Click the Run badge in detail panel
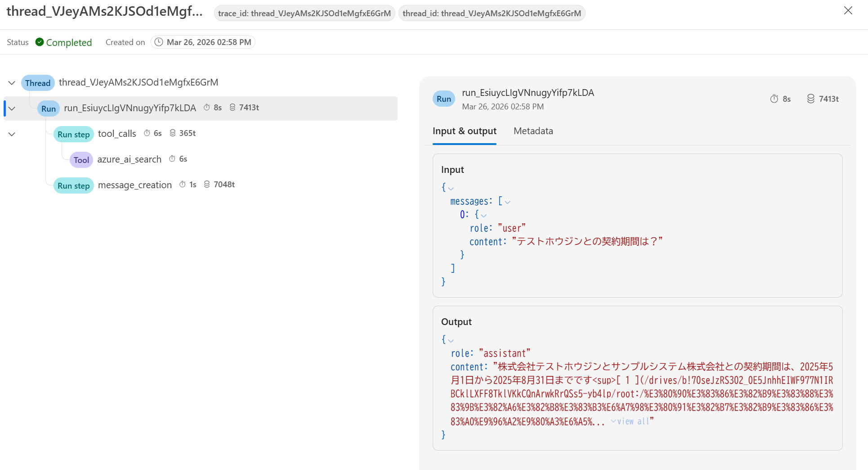The width and height of the screenshot is (868, 470). tap(444, 99)
